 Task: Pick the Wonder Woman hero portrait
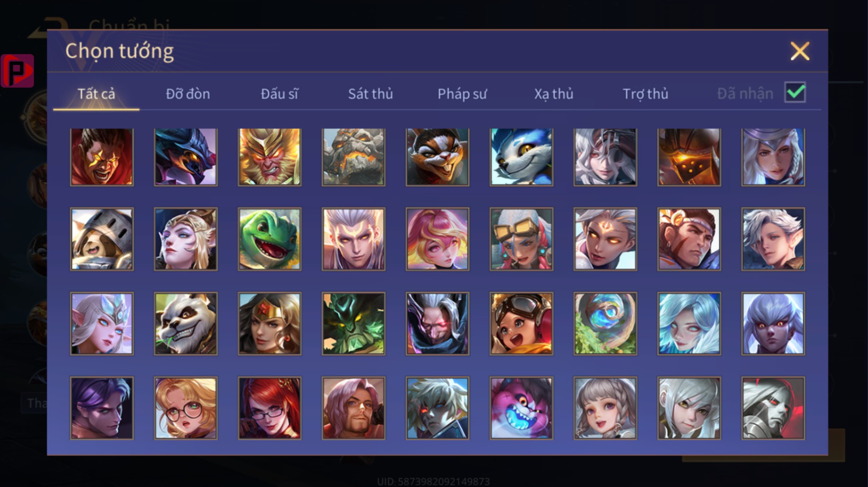(269, 324)
